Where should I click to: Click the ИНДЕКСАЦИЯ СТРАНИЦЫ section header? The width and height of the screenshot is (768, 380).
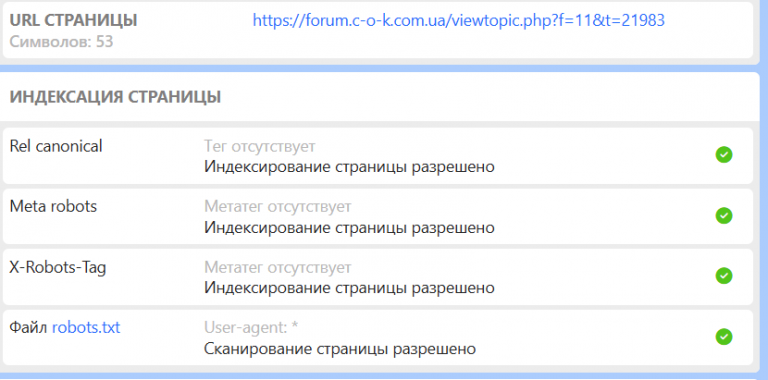click(x=115, y=97)
